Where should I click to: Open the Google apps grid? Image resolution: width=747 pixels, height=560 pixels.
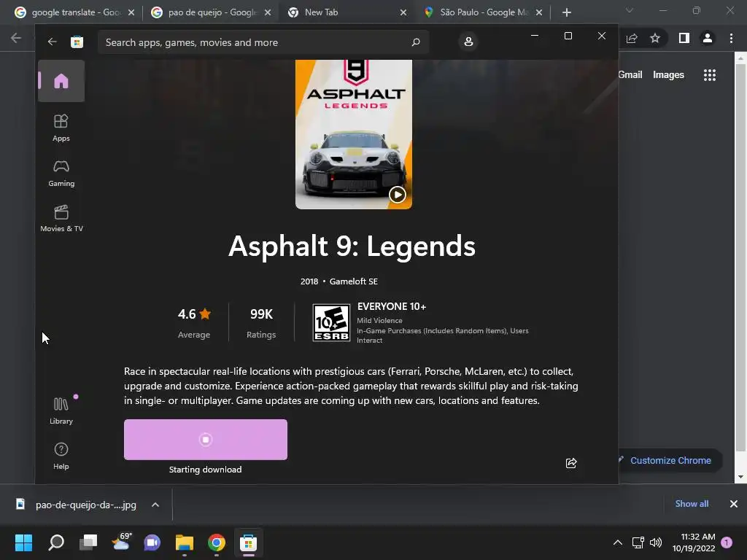pyautogui.click(x=710, y=75)
